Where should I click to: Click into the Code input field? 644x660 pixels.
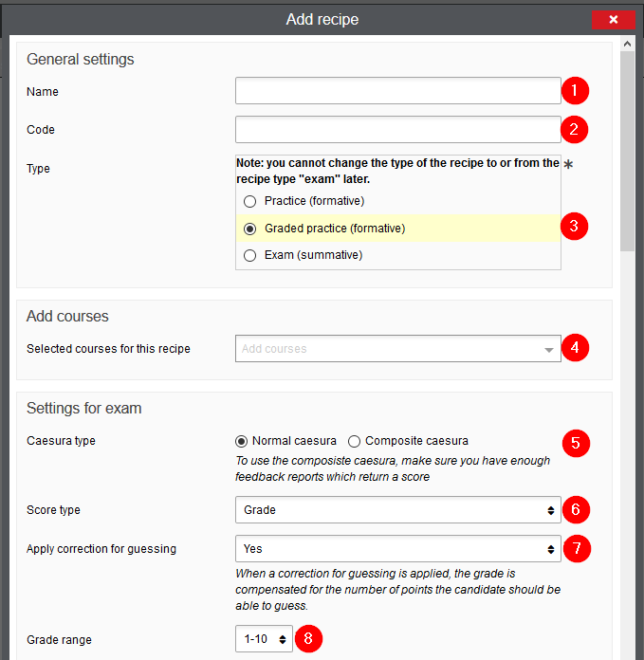coord(398,130)
